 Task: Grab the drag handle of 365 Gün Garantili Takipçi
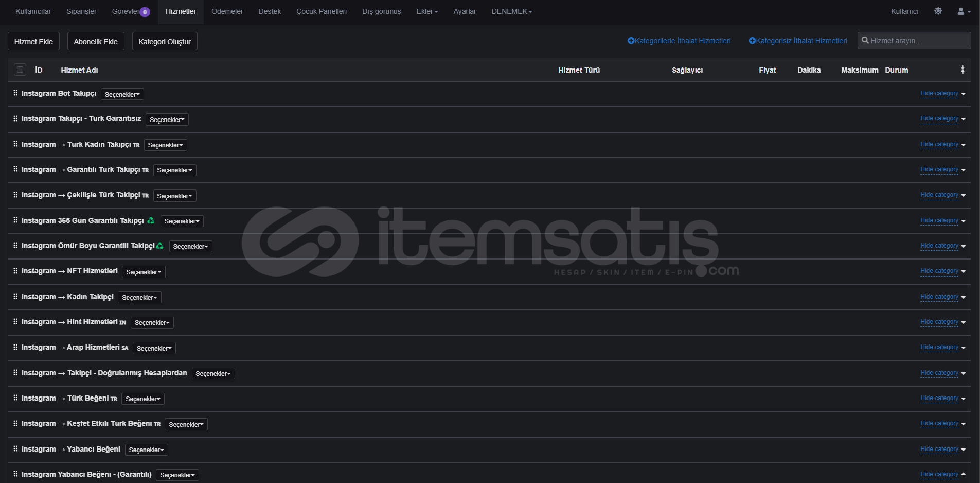click(x=15, y=220)
